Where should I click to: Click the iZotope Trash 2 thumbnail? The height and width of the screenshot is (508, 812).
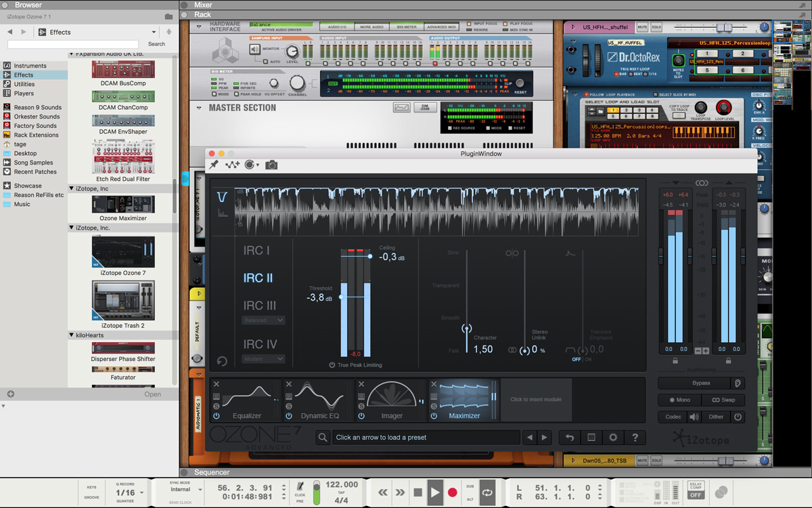click(123, 301)
